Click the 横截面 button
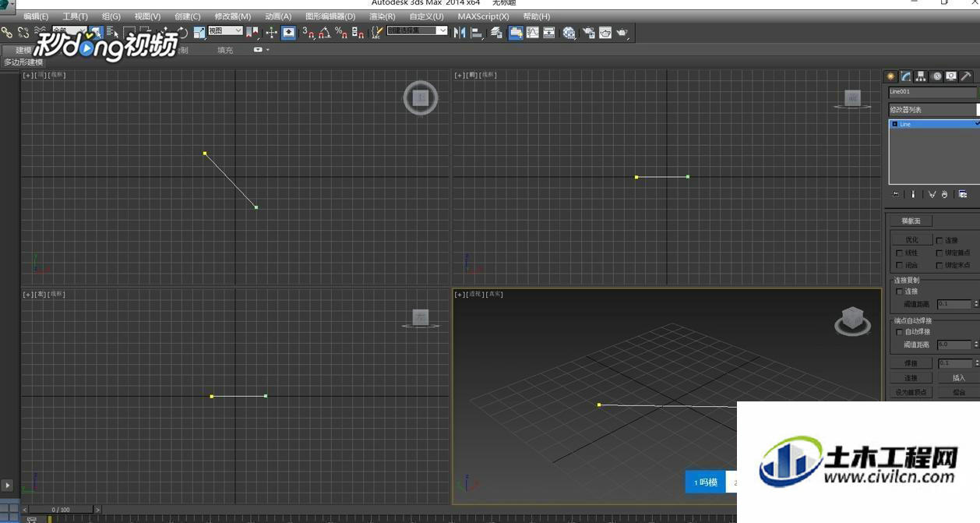Screen dimensions: 980x523 click(911, 221)
